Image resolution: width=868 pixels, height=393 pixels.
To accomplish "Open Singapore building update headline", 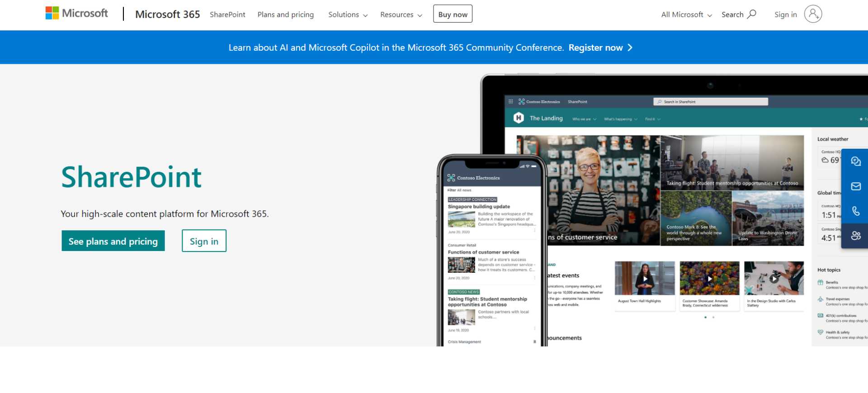I will pyautogui.click(x=479, y=207).
